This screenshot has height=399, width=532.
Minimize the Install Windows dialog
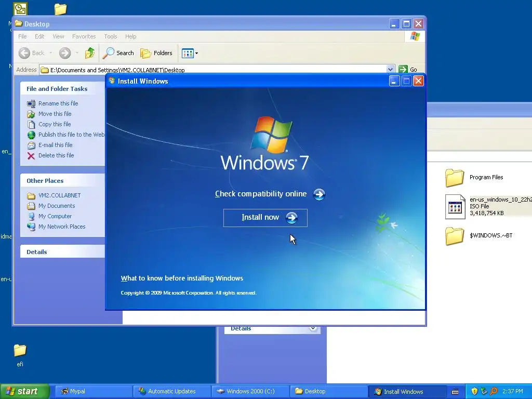394,81
